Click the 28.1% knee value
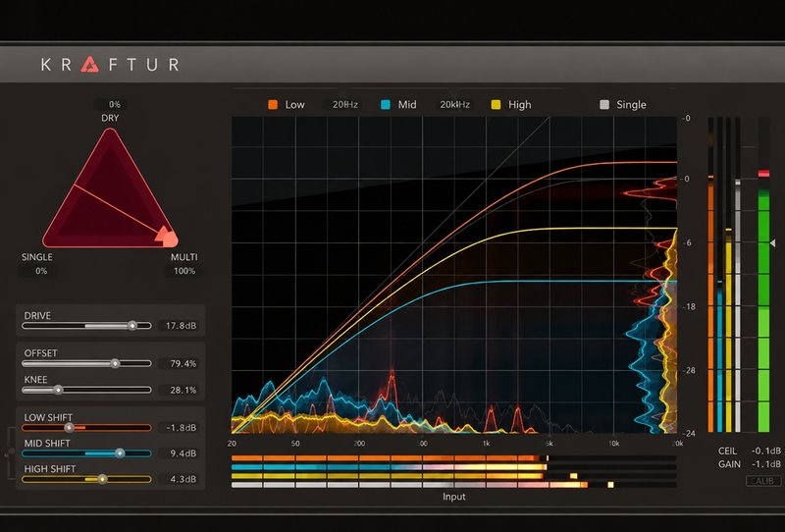The height and width of the screenshot is (532, 785). pos(183,390)
